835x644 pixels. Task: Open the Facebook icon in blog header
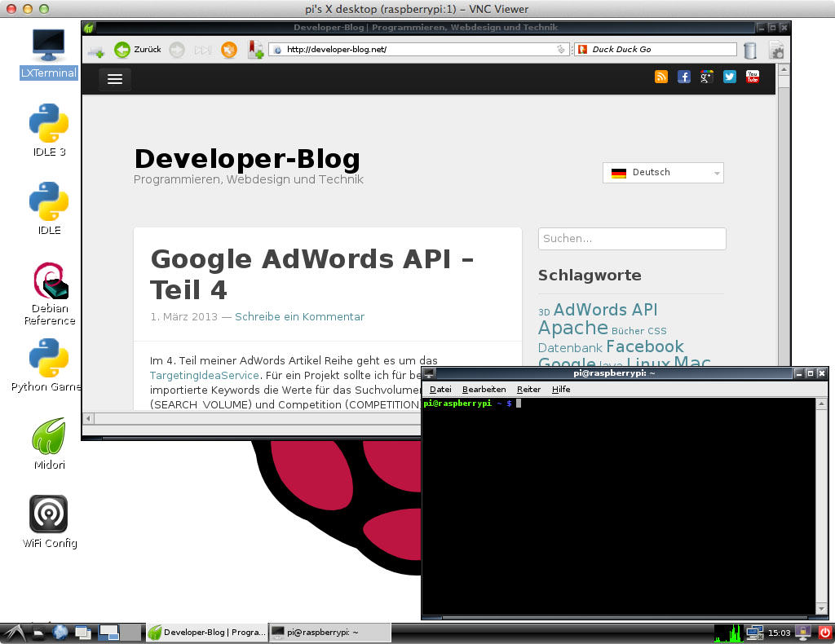click(684, 77)
